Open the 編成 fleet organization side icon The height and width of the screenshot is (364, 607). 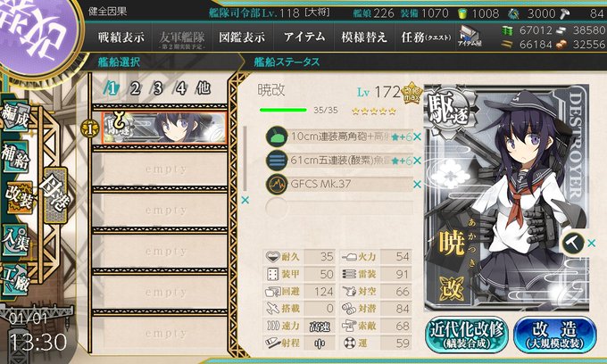click(x=15, y=117)
